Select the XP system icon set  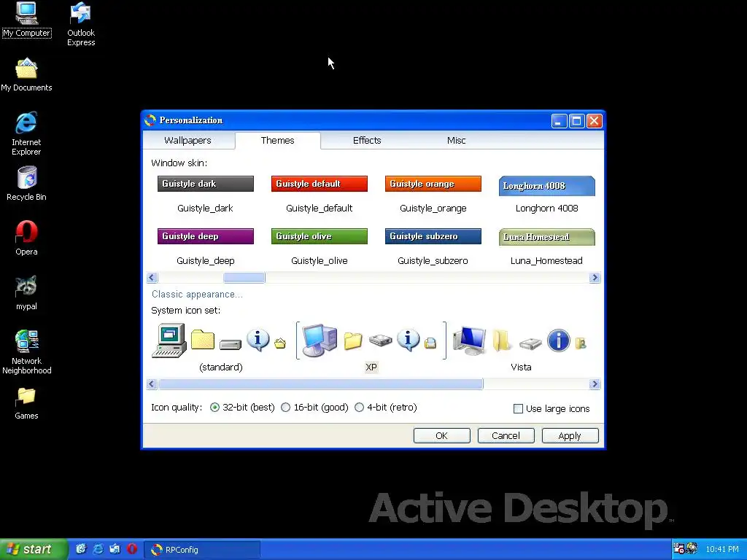click(371, 346)
